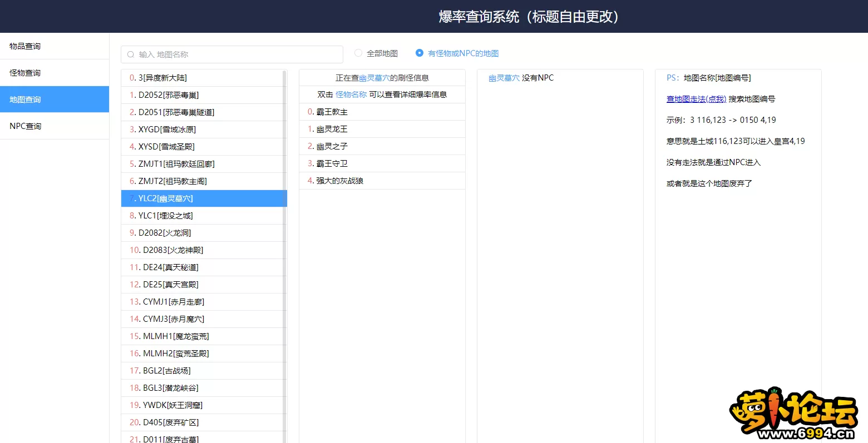Select map ZMJT2[祖玛教主阁]

point(202,181)
